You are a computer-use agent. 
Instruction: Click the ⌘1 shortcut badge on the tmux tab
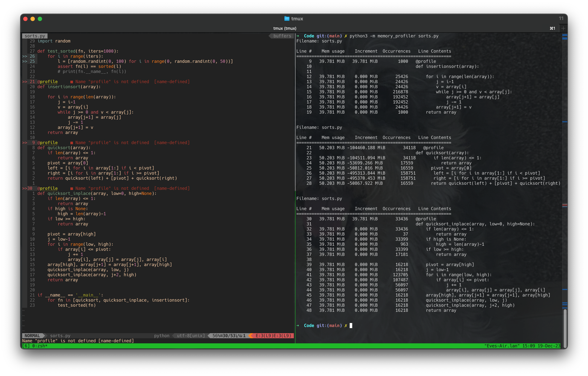click(x=553, y=28)
